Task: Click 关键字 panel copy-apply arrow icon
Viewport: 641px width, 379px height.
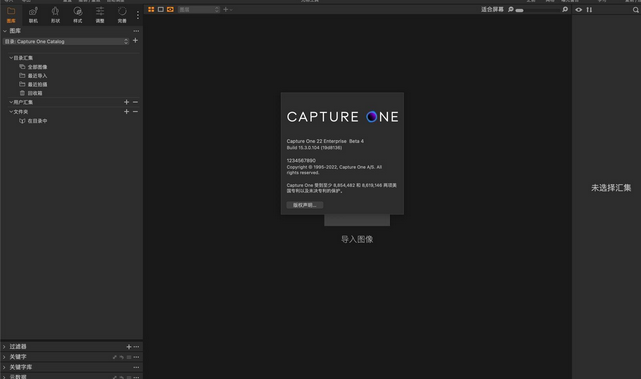Action: pos(115,357)
